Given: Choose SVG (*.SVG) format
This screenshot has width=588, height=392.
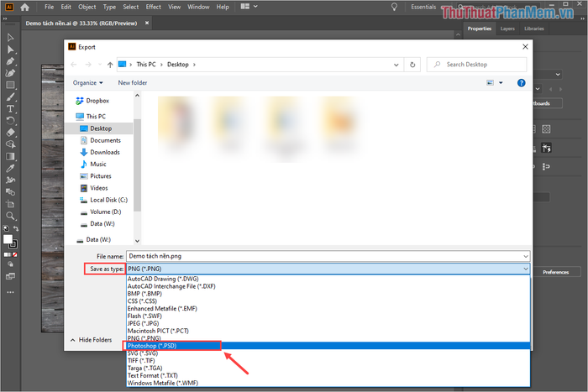Looking at the screenshot, I should pyautogui.click(x=328, y=353).
